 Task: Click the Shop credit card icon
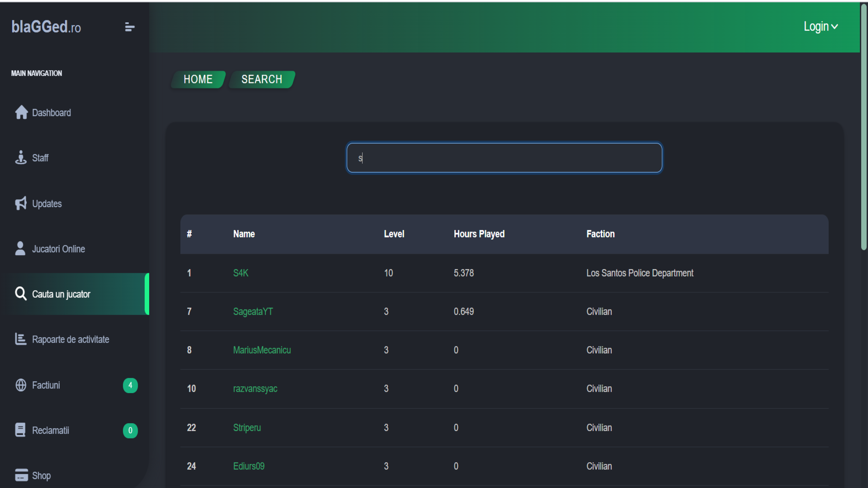21,475
